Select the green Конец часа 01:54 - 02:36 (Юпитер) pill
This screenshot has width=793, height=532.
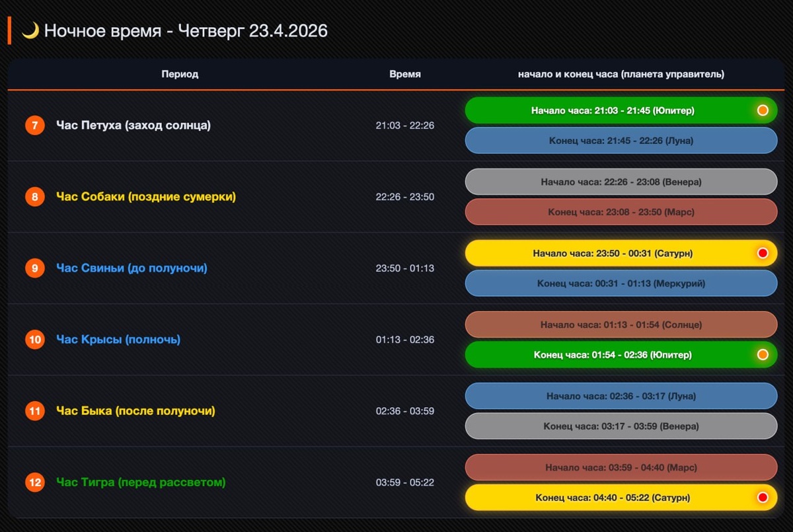point(621,355)
